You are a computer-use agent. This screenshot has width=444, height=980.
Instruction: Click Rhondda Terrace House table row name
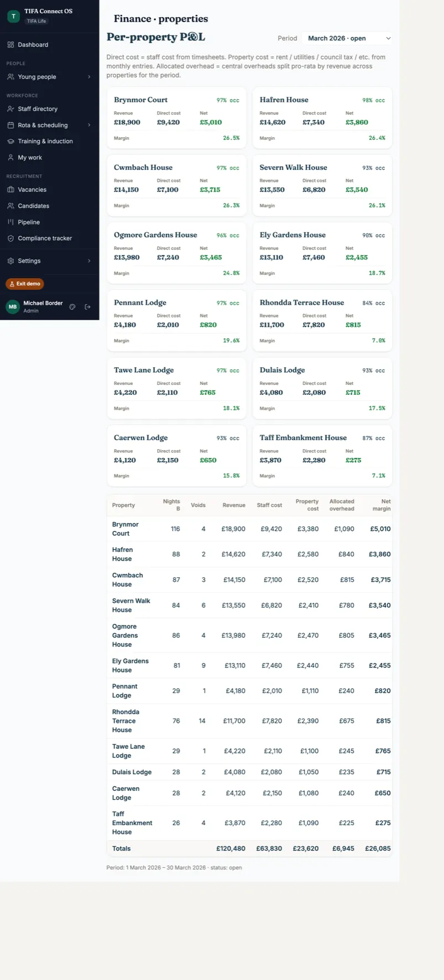(x=126, y=721)
